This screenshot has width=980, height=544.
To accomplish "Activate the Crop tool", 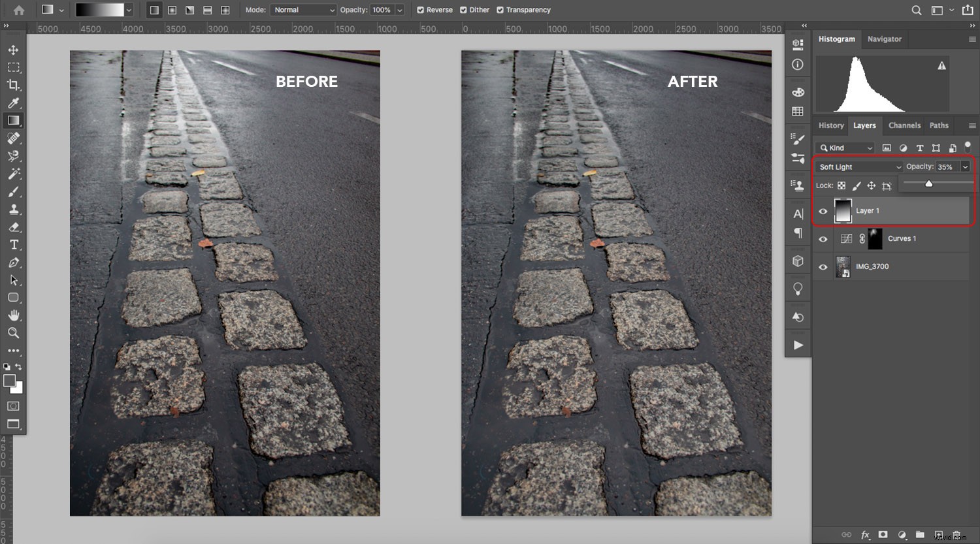I will pyautogui.click(x=13, y=85).
